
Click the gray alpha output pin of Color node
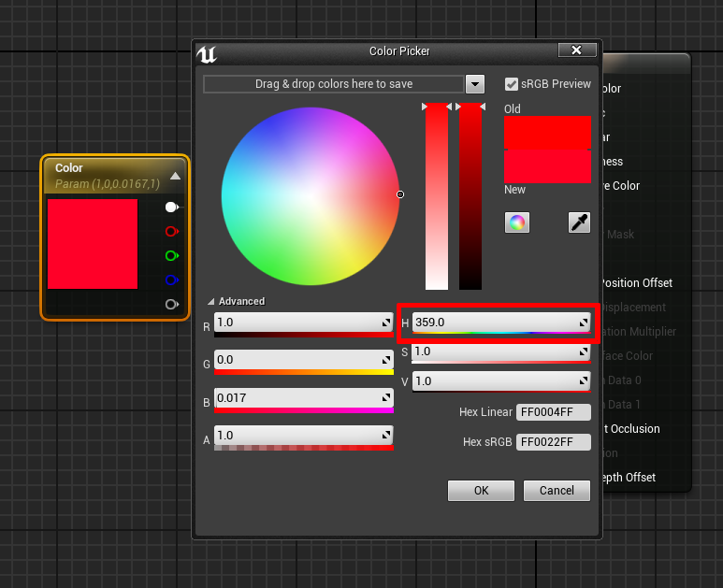(171, 304)
